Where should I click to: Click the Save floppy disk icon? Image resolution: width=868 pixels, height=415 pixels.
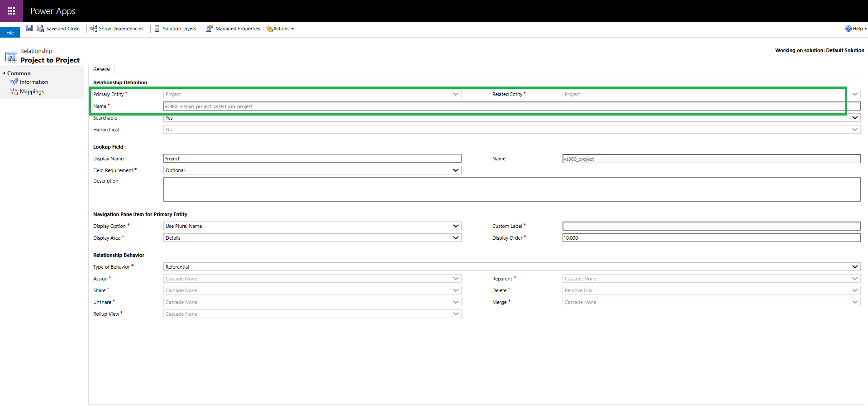29,29
